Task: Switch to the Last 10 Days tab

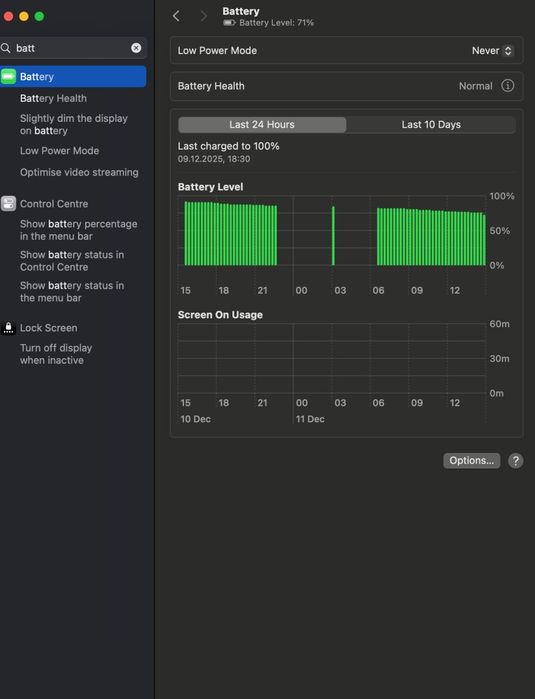Action: (431, 125)
